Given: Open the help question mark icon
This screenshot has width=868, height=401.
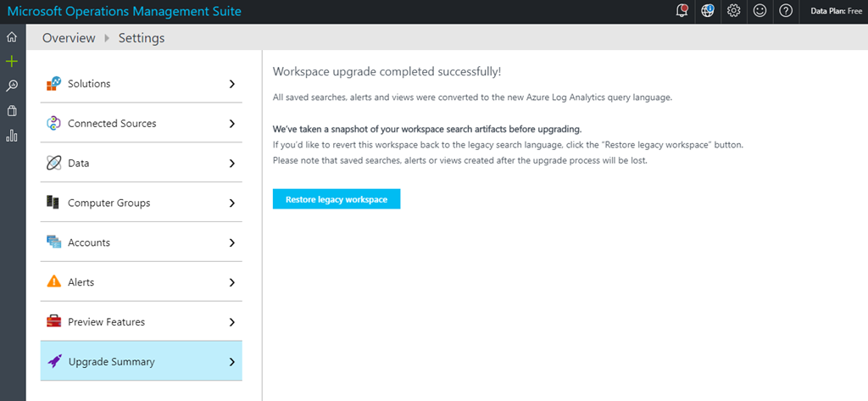Looking at the screenshot, I should [x=786, y=11].
